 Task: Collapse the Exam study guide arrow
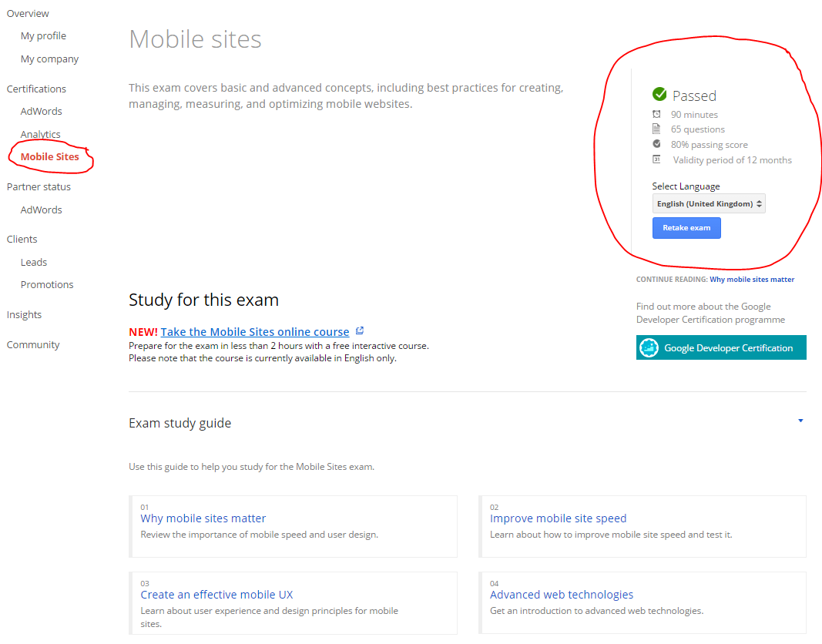(x=800, y=421)
